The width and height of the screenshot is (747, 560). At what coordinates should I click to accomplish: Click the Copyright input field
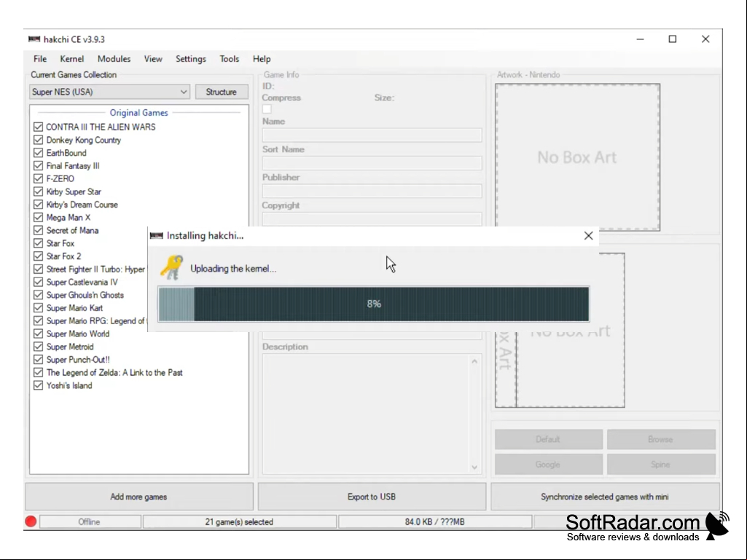(x=372, y=219)
